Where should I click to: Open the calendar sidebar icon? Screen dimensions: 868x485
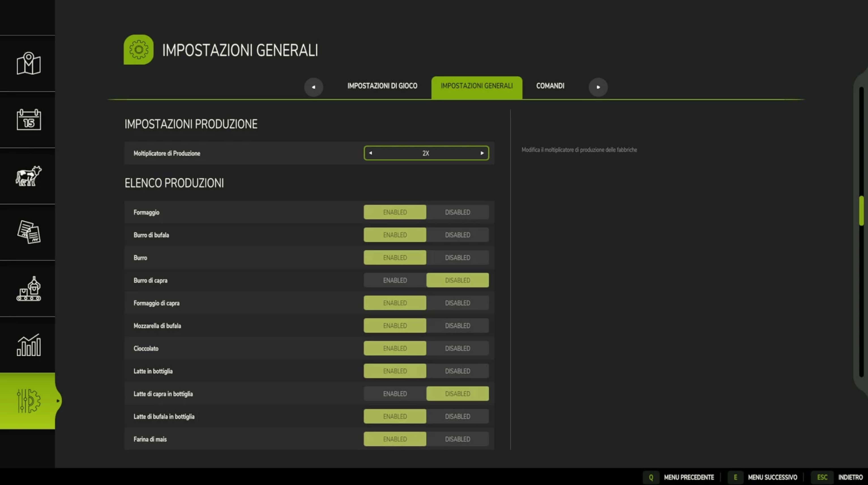coord(28,120)
